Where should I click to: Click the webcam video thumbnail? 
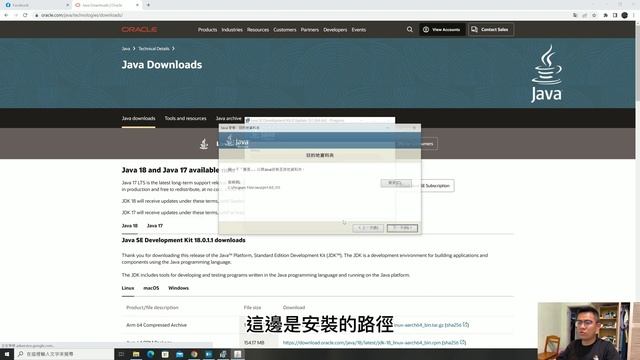click(589, 331)
